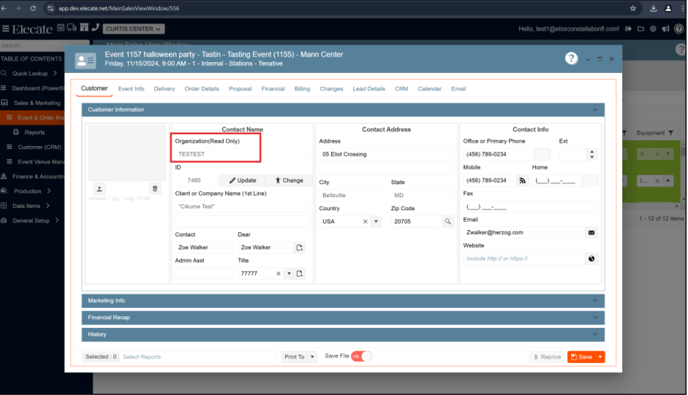Viewport: 688px width, 395px height.
Task: Click the Email field Zwalker@herzog.com
Action: point(524,233)
